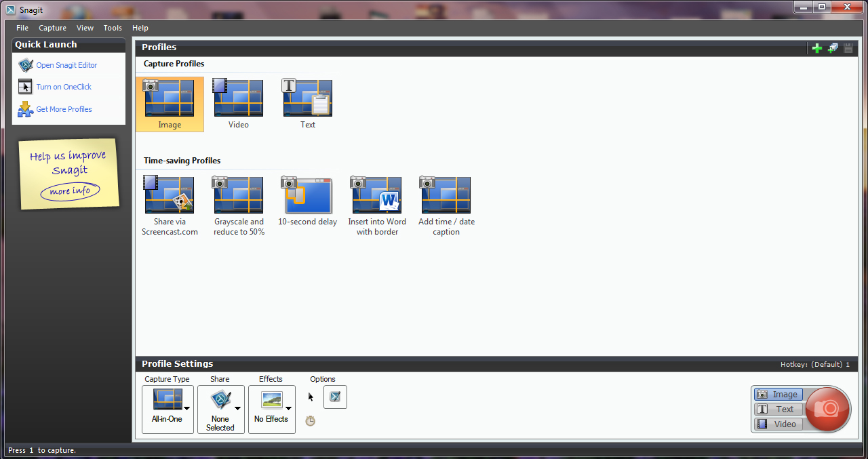Switch capture mode to Text
Screen dimensions: 868x459
778,410
